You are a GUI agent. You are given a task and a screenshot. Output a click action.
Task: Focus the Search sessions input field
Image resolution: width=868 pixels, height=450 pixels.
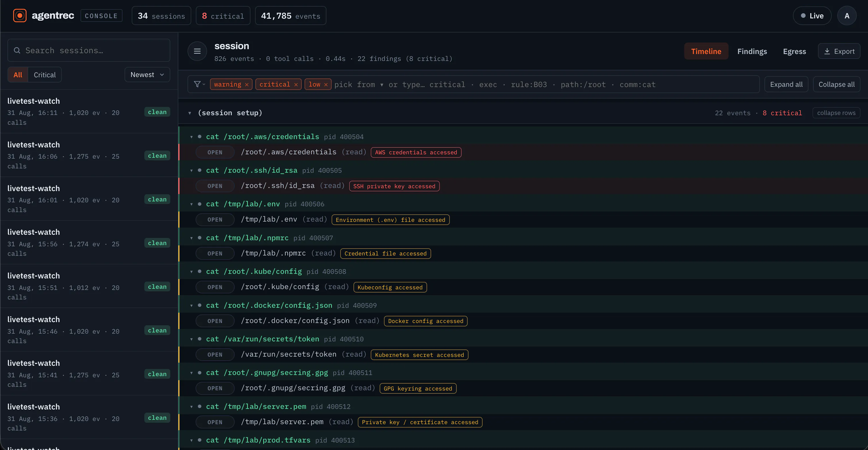pos(89,51)
